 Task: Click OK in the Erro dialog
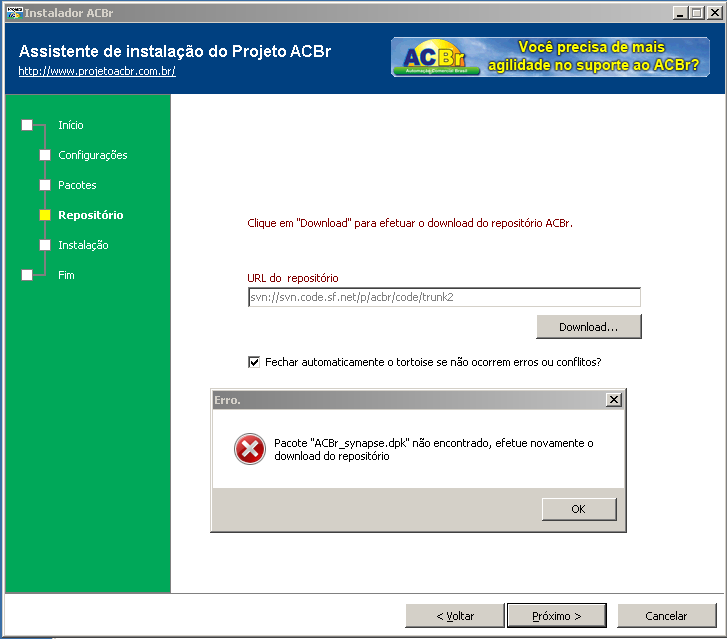(x=579, y=509)
